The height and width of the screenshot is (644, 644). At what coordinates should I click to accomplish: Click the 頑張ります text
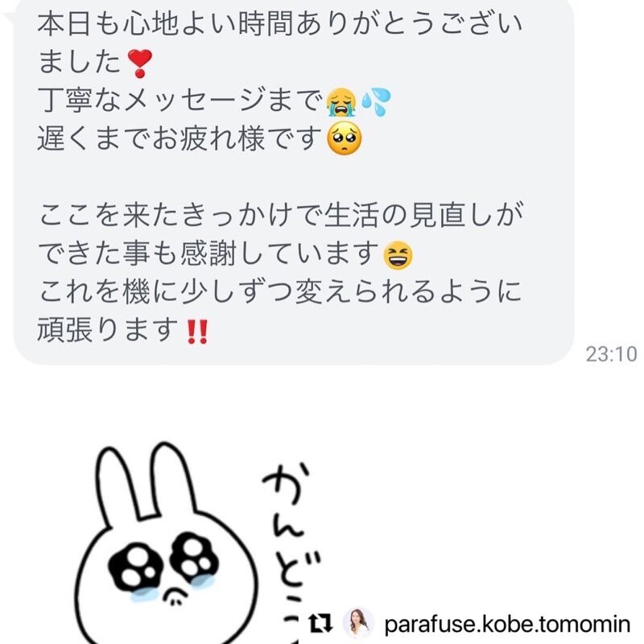pos(108,329)
